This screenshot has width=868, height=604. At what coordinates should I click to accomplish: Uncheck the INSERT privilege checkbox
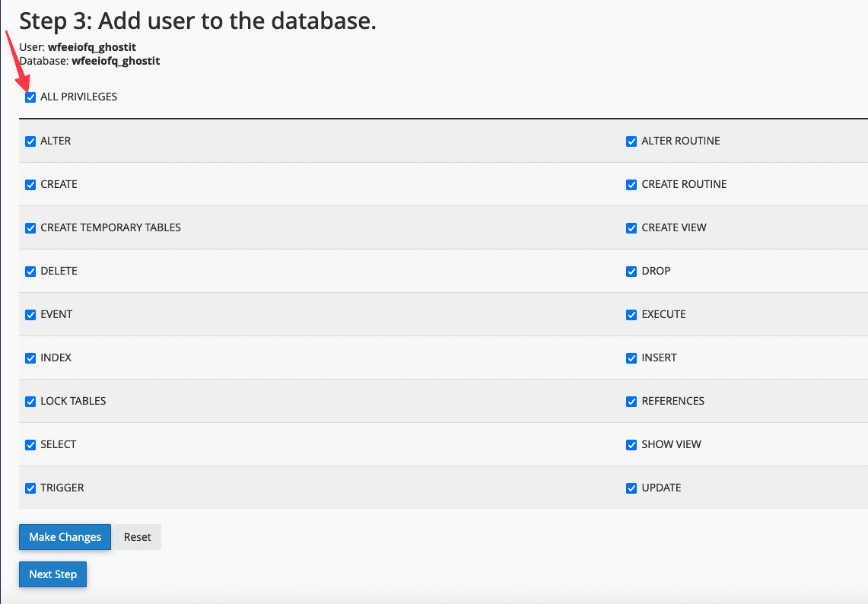(x=631, y=358)
